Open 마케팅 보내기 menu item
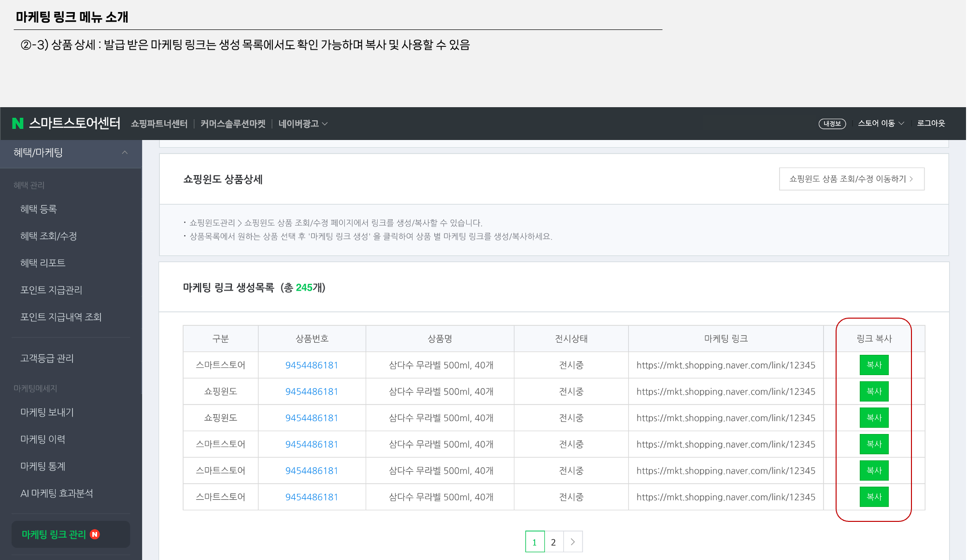The height and width of the screenshot is (560, 967). (x=47, y=412)
